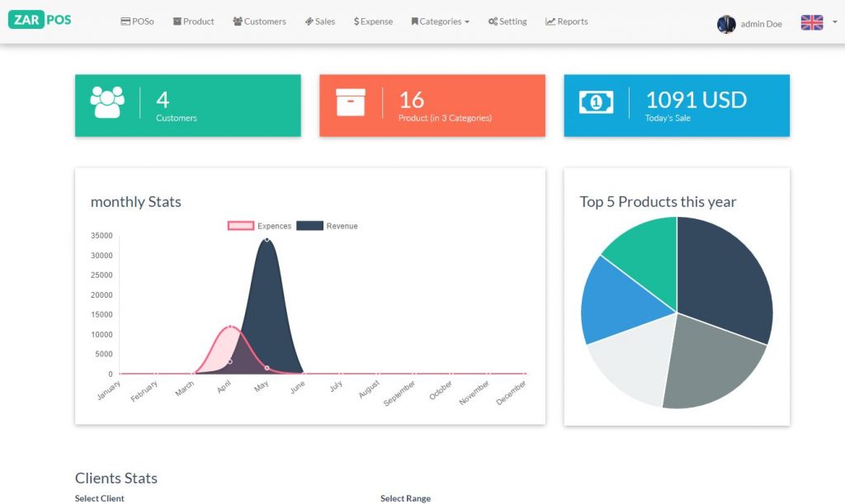Screen dimensions: 845x504
Task: Click the UK flag language icon
Action: pyautogui.click(x=811, y=23)
